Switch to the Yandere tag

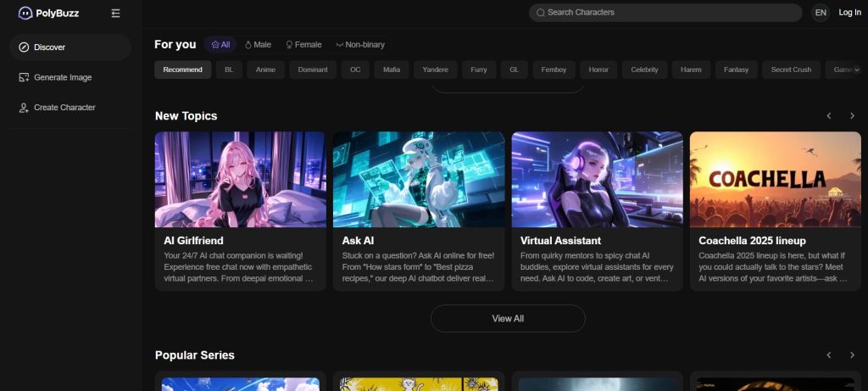point(435,70)
